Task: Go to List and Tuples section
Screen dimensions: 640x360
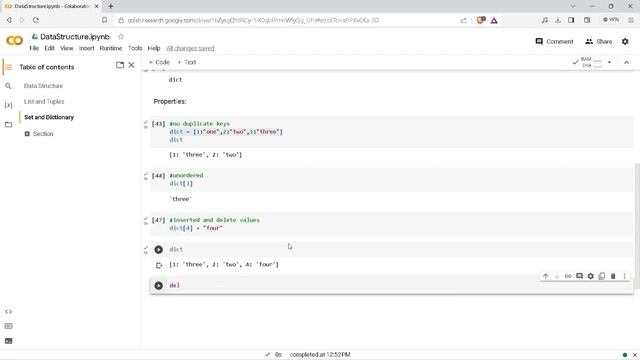Action: (x=44, y=102)
